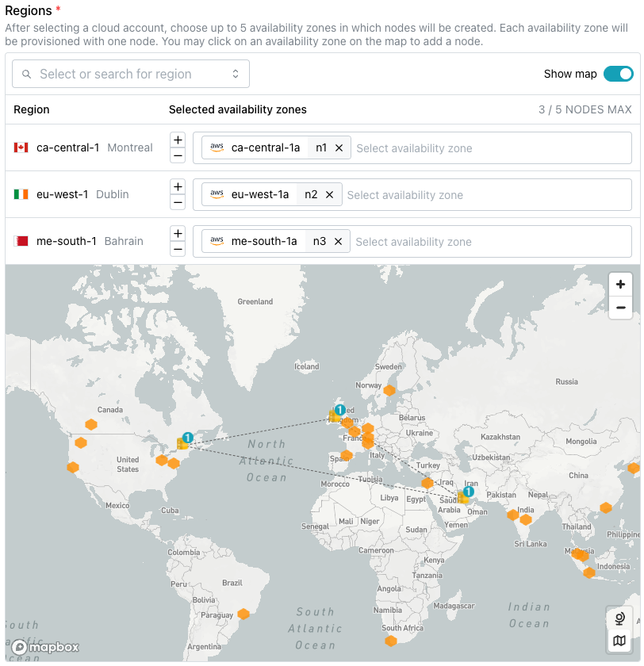The height and width of the screenshot is (666, 644).
Task: Open the map style picker icon
Action: [619, 641]
